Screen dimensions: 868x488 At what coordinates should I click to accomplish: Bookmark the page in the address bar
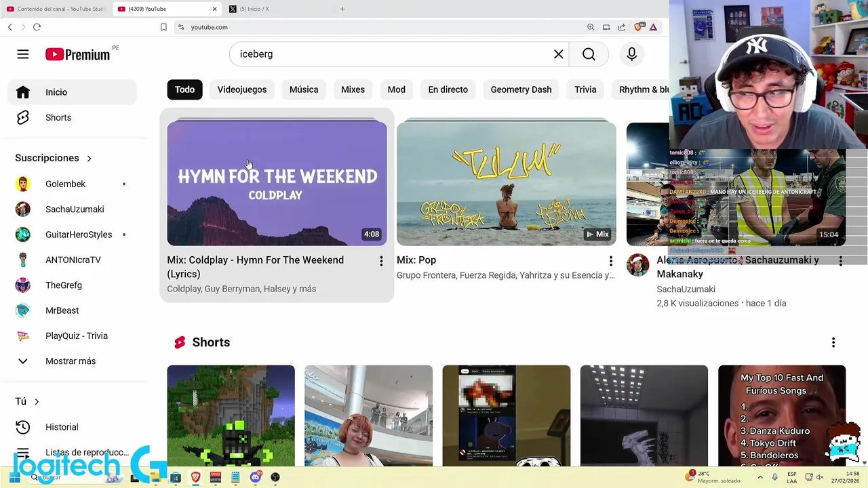click(x=163, y=27)
